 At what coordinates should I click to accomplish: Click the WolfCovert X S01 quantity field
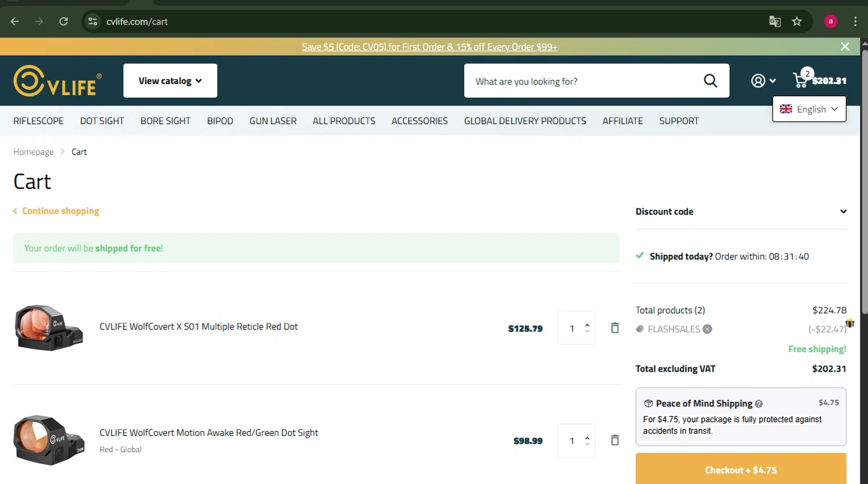tap(572, 328)
